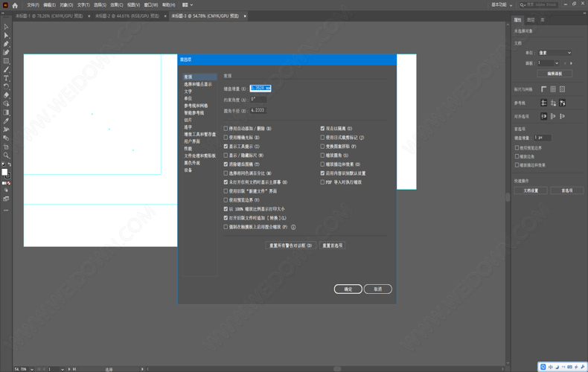Image resolution: width=588 pixels, height=372 pixels.
Task: Open the 单位 units dropdown in Properties
Action: click(x=555, y=53)
